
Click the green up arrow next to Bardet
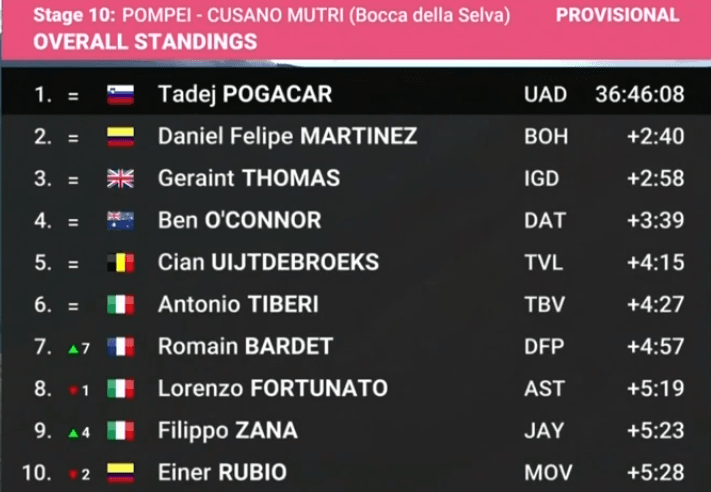coord(73,349)
